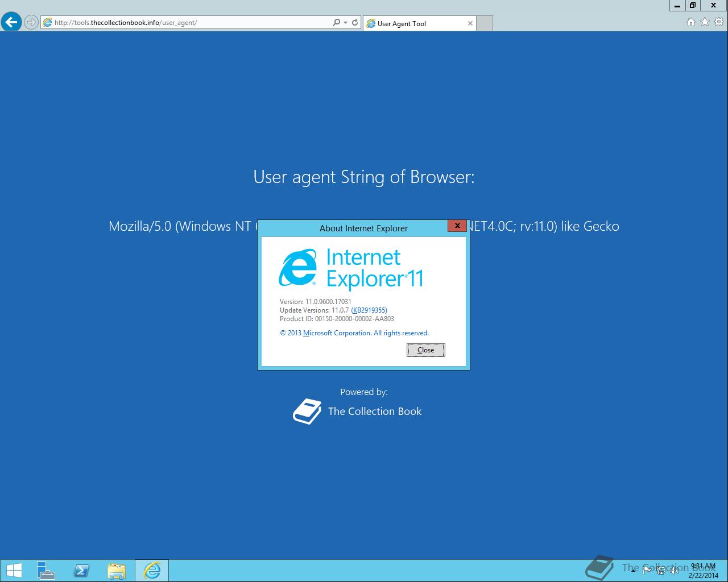Screen dimensions: 728x582
Task: Open the Action Center flag icon
Action: coord(647,571)
